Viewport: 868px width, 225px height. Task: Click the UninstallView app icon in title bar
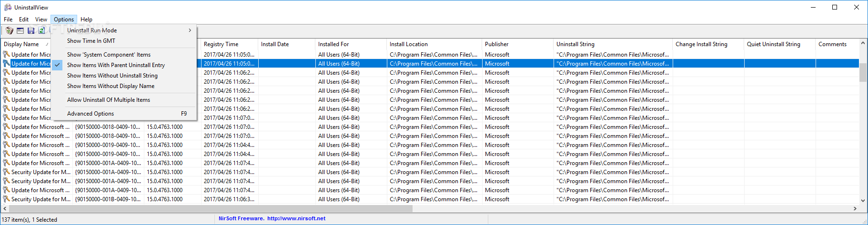click(x=8, y=7)
